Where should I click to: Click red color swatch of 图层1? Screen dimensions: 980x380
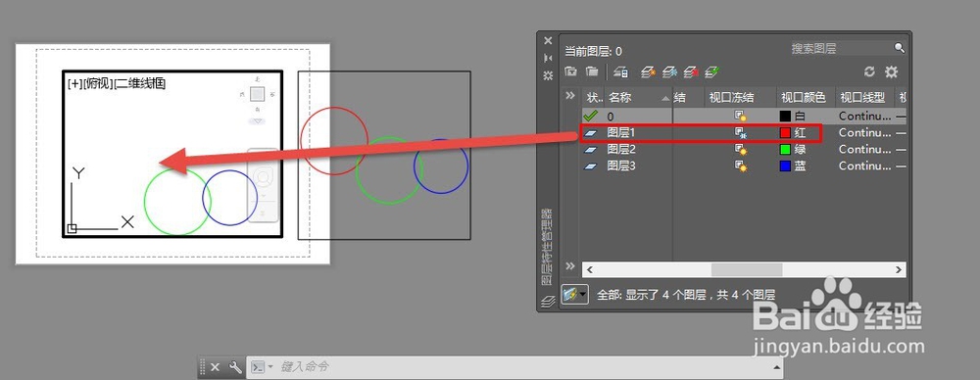pyautogui.click(x=786, y=132)
